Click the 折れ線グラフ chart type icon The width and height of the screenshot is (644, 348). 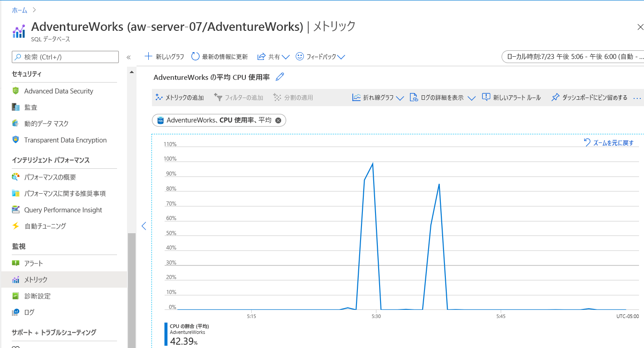point(356,98)
